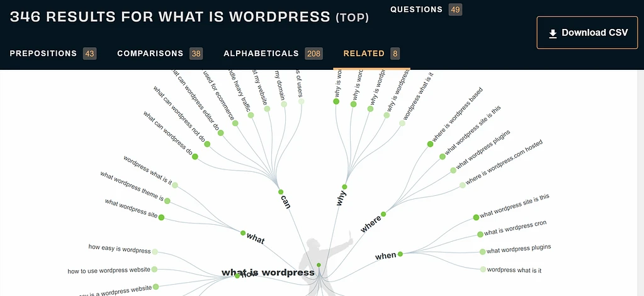
Task: Open the Prepositions tab
Action: (53, 54)
